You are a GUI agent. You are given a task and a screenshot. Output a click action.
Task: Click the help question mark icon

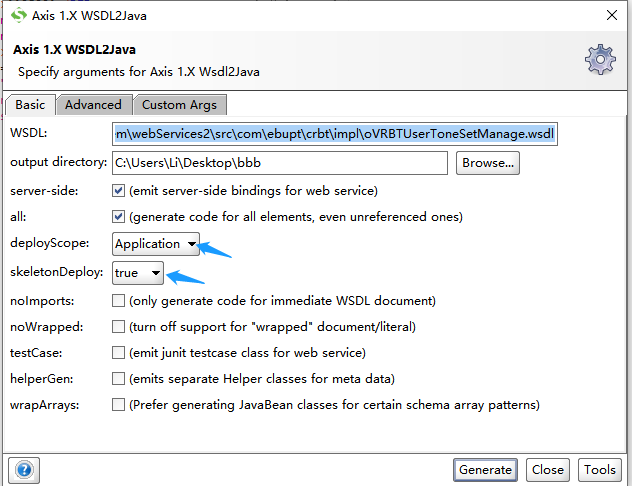(23, 469)
